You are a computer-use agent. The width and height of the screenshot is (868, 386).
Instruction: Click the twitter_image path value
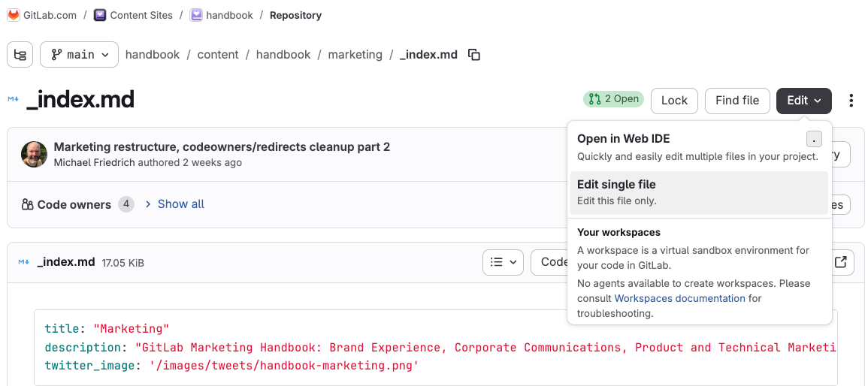(284, 366)
